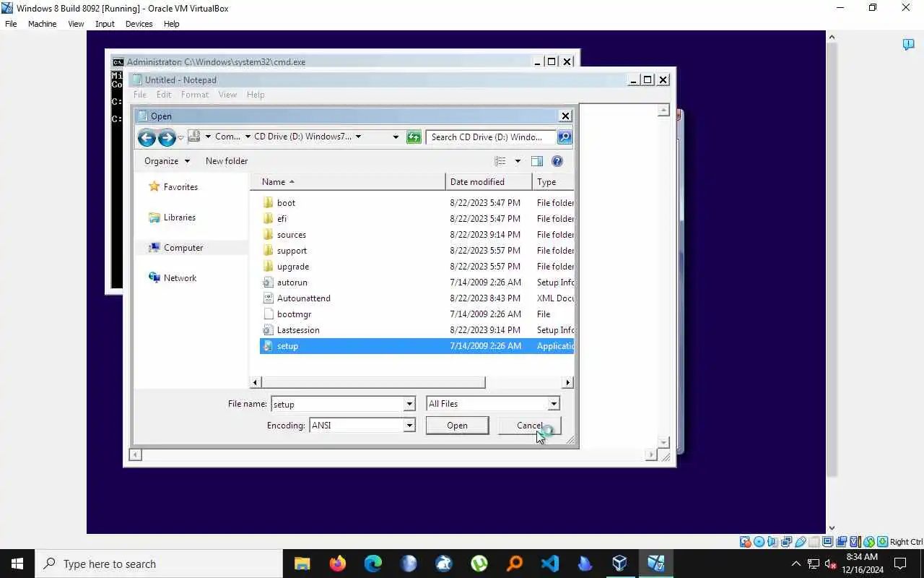Screen dimensions: 924x578
Task: Click the Notepad horizontal scrollbar
Action: point(393,454)
